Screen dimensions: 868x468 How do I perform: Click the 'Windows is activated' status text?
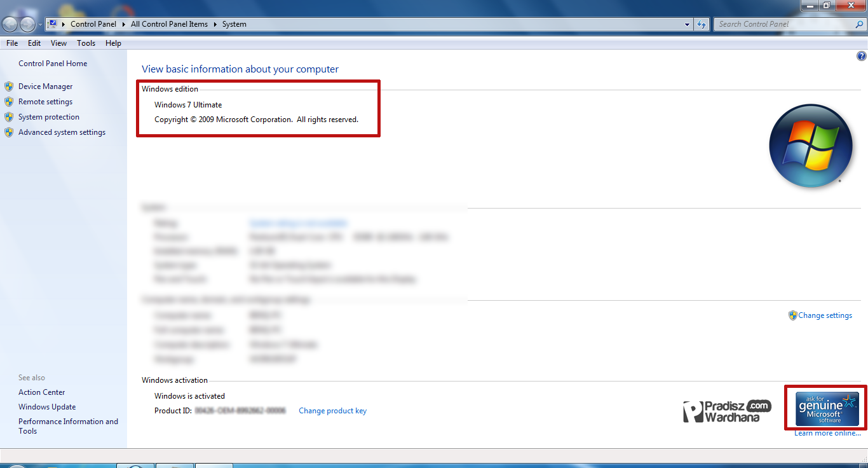coord(189,396)
